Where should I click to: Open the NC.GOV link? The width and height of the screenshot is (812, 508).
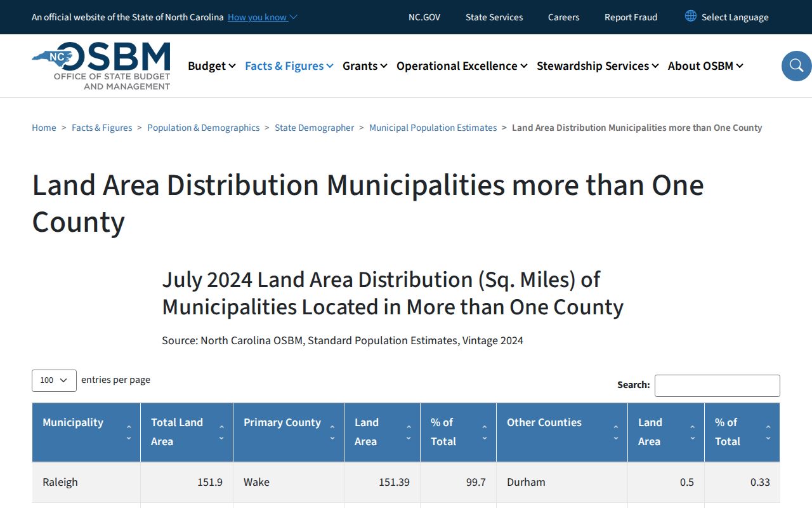pyautogui.click(x=424, y=17)
